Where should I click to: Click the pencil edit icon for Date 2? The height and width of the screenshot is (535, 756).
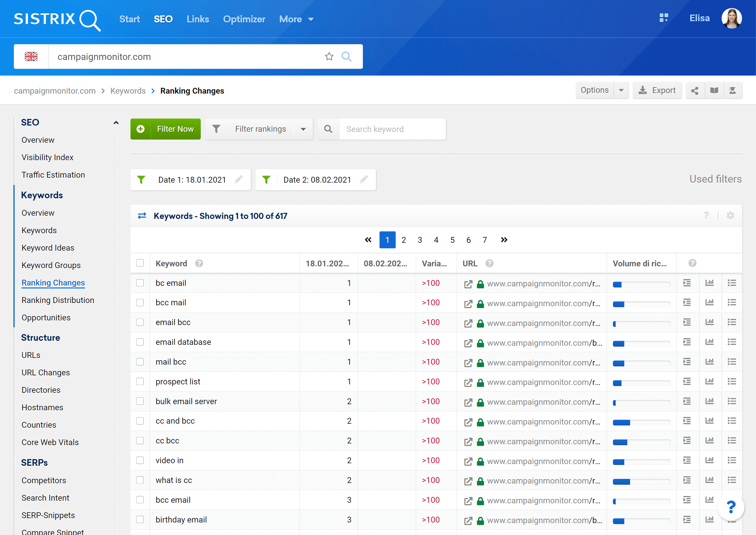[x=364, y=179]
